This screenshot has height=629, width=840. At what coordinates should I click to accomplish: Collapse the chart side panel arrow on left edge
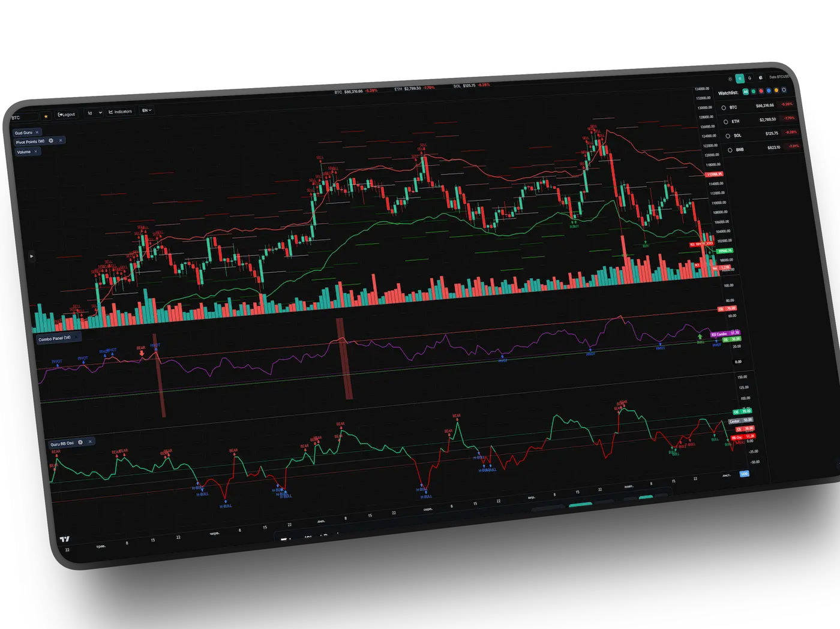(x=31, y=256)
